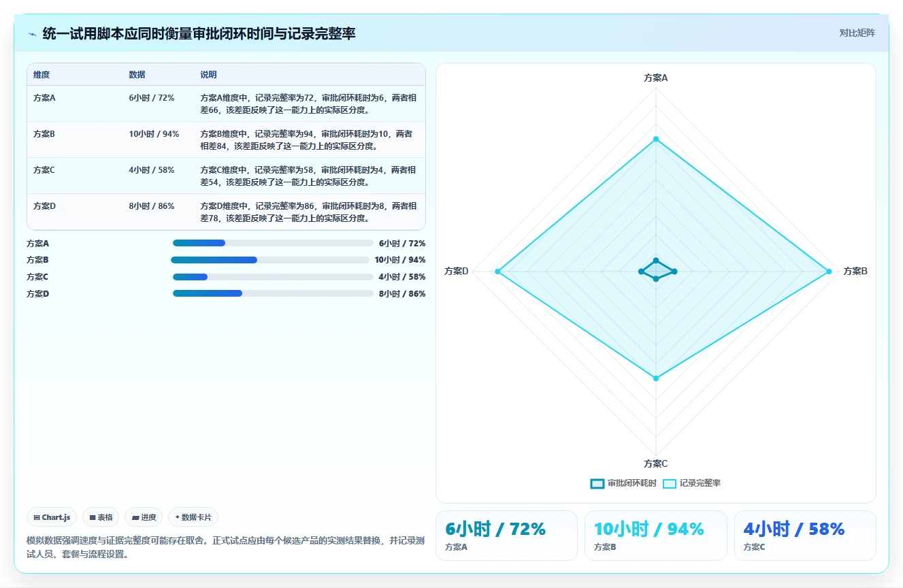Screen dimensions: 903x588
Task: Toggle 审批闭环耗时 legend entry
Action: 623,483
